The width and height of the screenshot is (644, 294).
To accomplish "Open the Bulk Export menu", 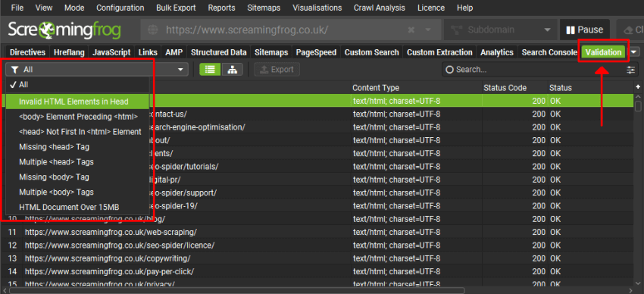I will click(x=176, y=8).
